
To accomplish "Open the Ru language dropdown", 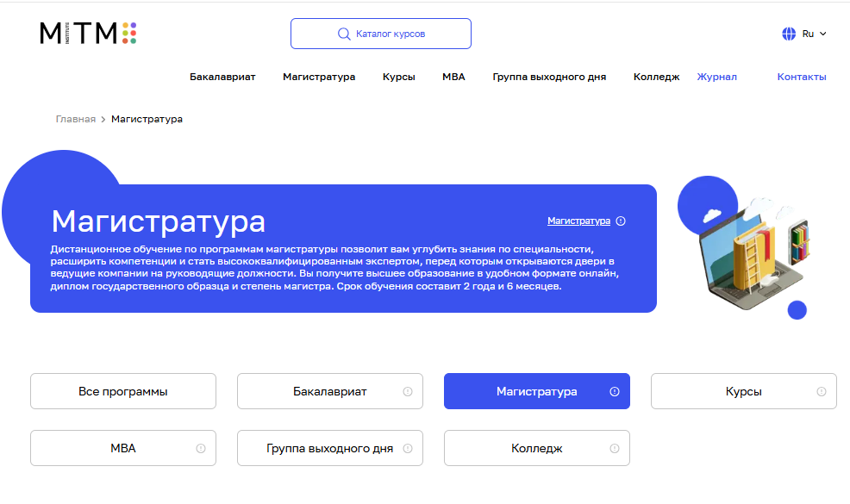I will point(814,34).
